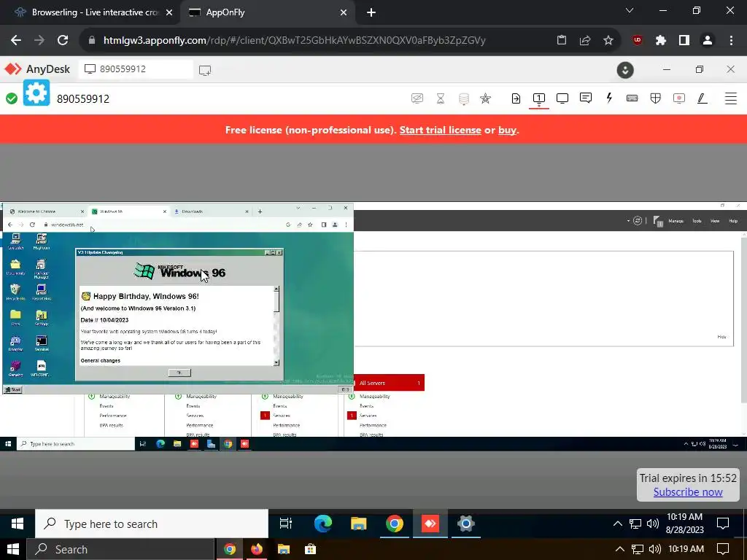Click the round AnyDesk download arrow icon
This screenshot has width=747, height=560.
[x=625, y=70]
